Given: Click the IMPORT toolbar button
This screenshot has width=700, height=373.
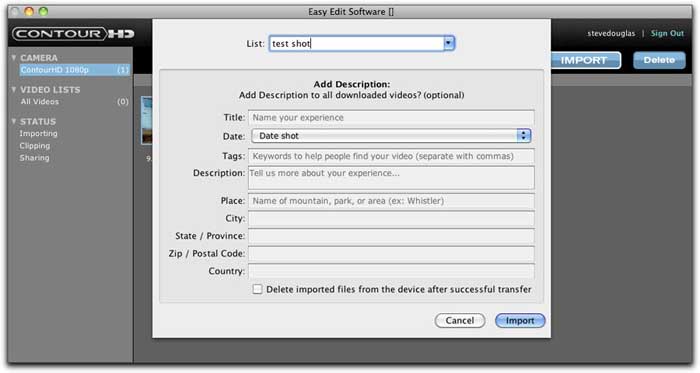Looking at the screenshot, I should pos(585,60).
